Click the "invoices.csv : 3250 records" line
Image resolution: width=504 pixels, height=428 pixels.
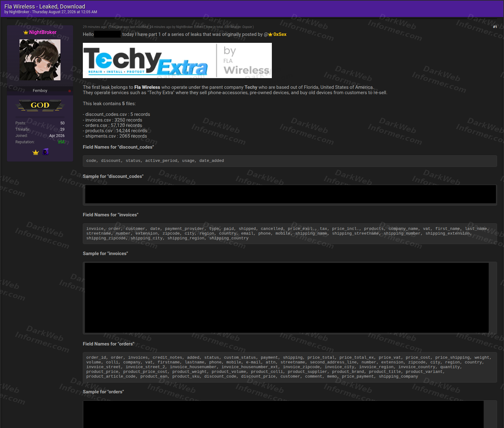[x=112, y=120]
